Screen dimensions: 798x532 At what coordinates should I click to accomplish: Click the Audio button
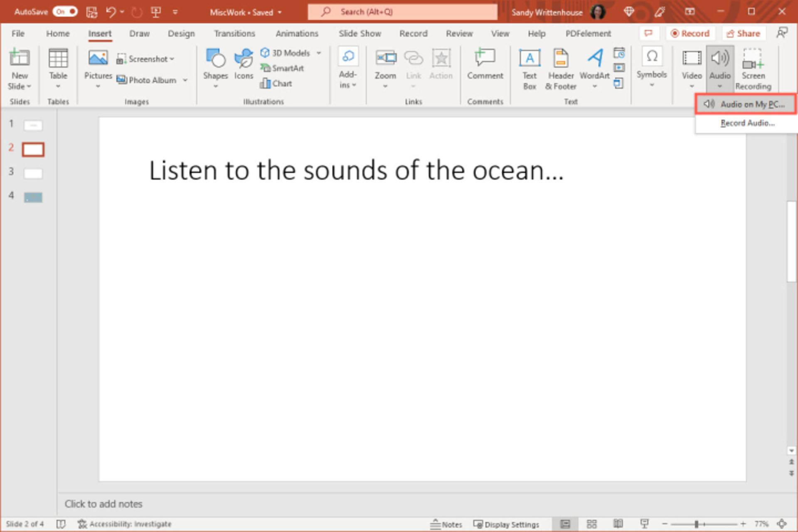719,68
